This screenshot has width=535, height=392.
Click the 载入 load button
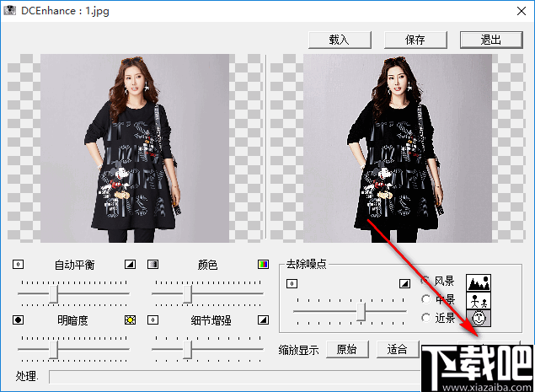tap(340, 40)
